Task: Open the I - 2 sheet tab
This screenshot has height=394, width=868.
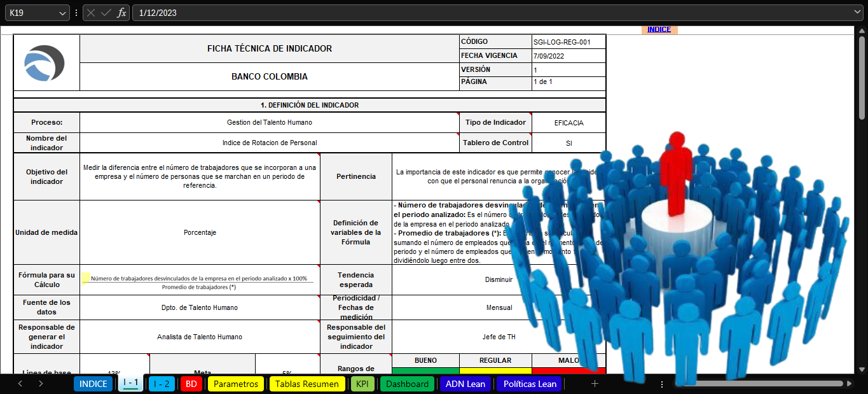Action: click(162, 384)
